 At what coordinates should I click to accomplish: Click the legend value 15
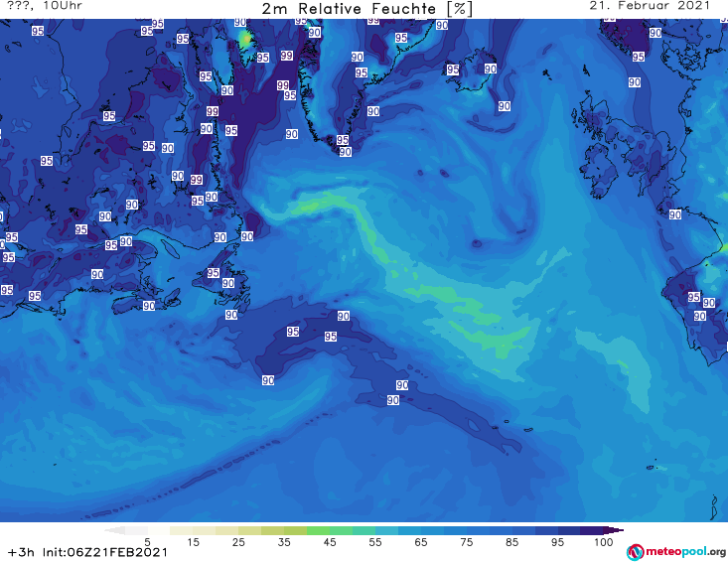click(193, 542)
